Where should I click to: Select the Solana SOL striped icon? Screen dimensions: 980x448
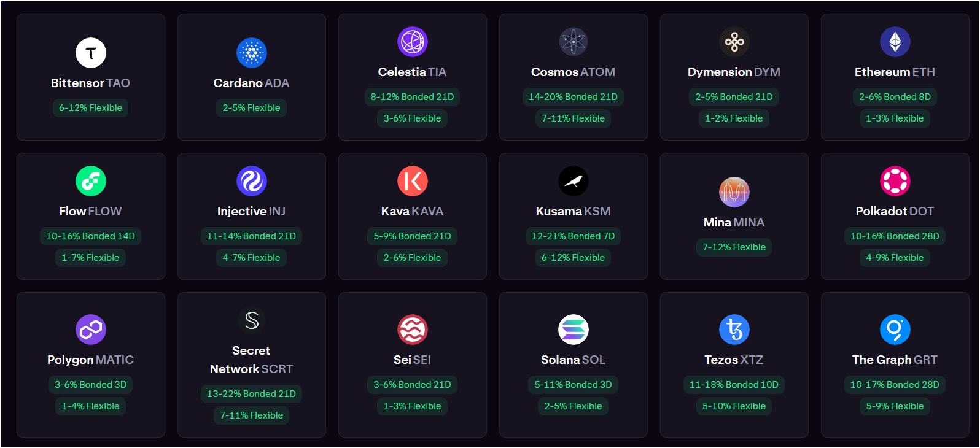(574, 330)
